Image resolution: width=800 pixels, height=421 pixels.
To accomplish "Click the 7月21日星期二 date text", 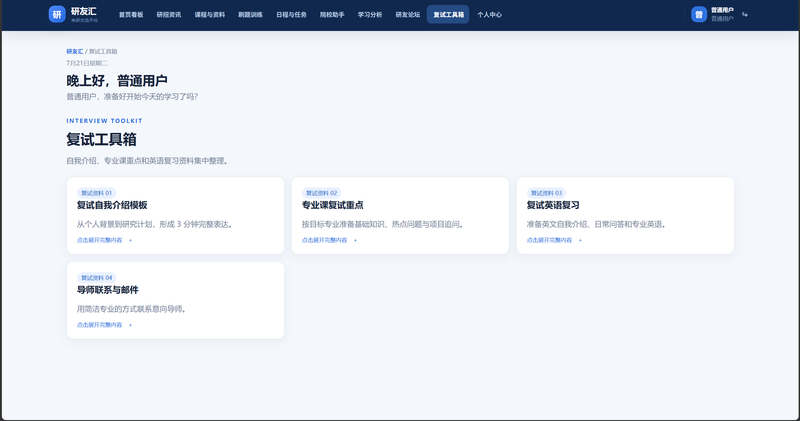I will pyautogui.click(x=87, y=63).
